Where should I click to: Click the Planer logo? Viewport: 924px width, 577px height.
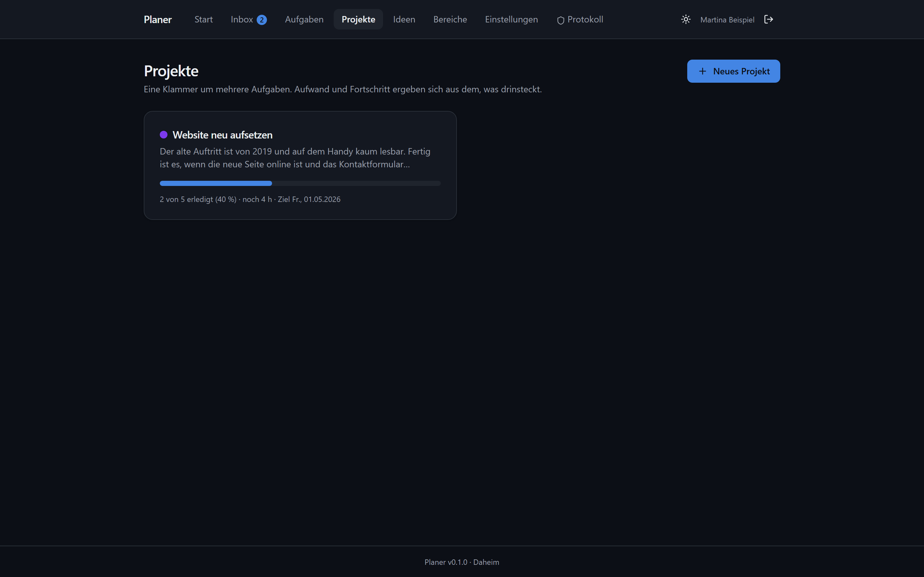[158, 20]
